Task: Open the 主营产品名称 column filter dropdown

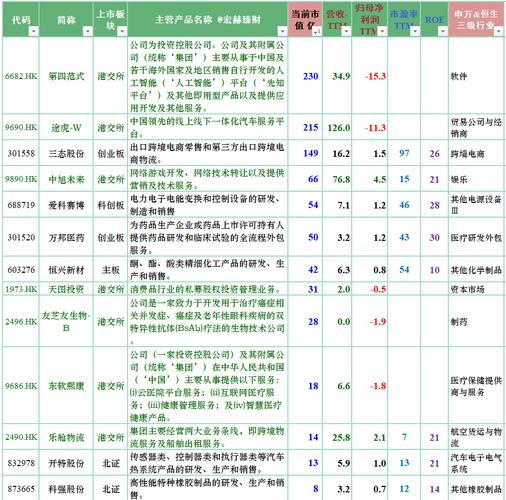Action: point(283,32)
